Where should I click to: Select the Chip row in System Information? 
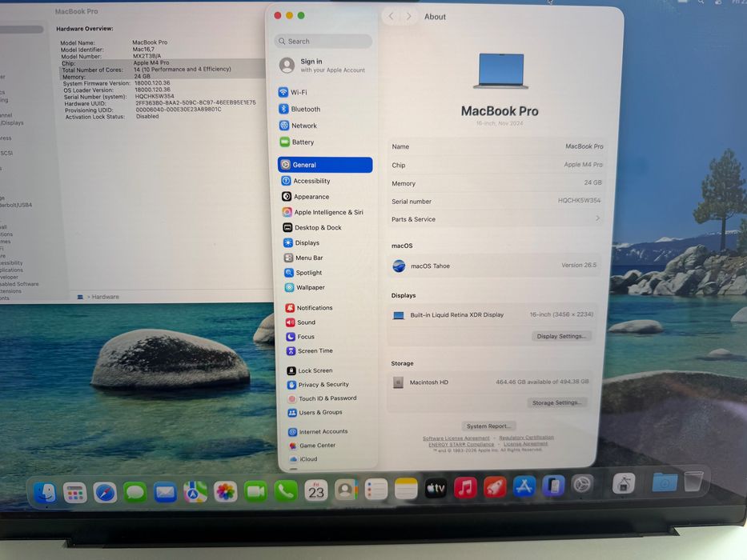pyautogui.click(x=162, y=63)
